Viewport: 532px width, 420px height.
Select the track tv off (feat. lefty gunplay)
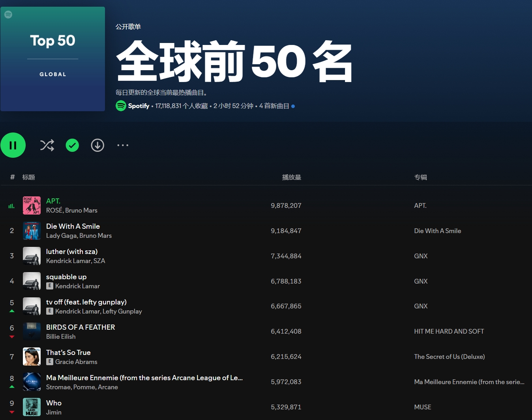[x=86, y=302]
